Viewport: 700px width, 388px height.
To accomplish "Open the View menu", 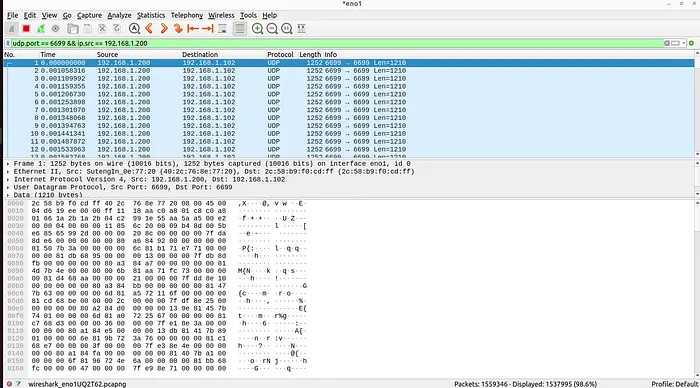I will point(50,15).
